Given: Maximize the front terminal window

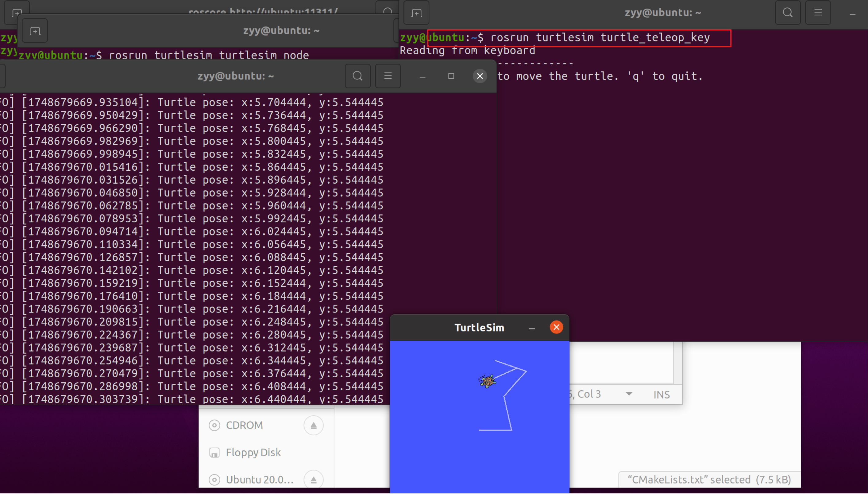Looking at the screenshot, I should 451,76.
